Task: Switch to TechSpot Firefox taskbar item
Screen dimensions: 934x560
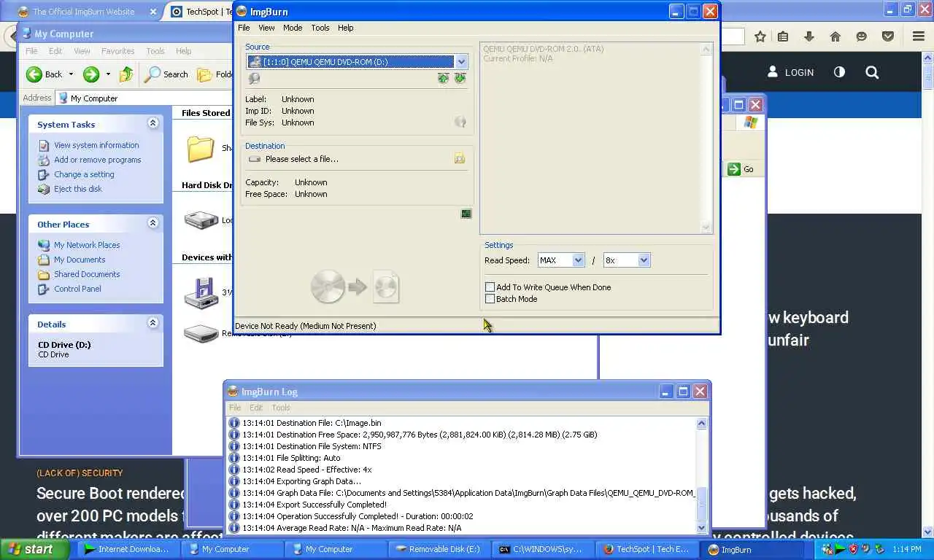Action: (646, 549)
